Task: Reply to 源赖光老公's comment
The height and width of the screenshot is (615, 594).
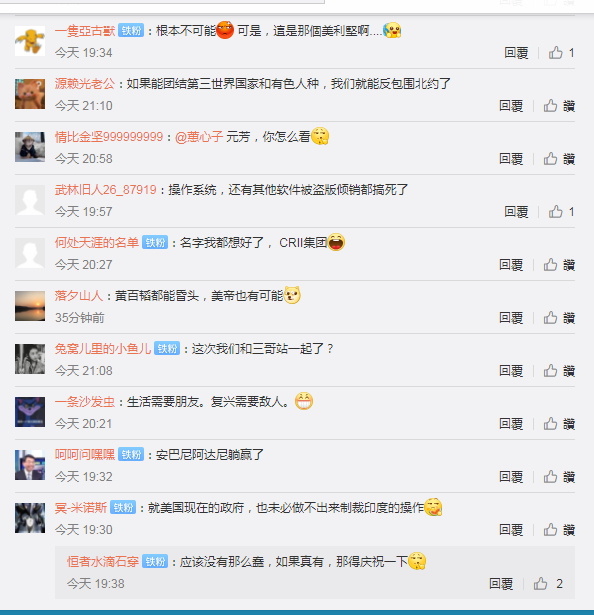Action: coord(511,106)
